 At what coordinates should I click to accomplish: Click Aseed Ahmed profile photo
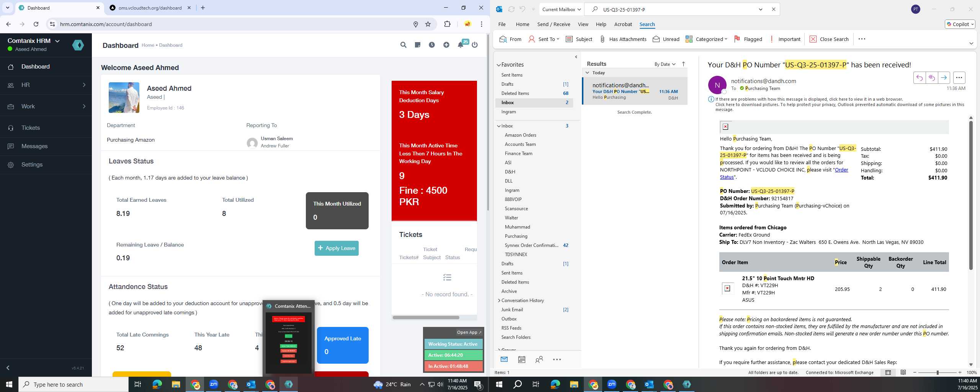pos(124,98)
